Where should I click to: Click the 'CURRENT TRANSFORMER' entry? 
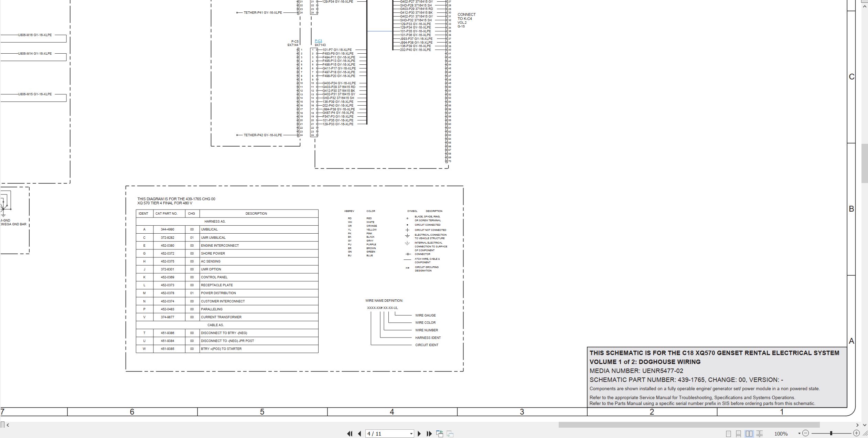[221, 317]
